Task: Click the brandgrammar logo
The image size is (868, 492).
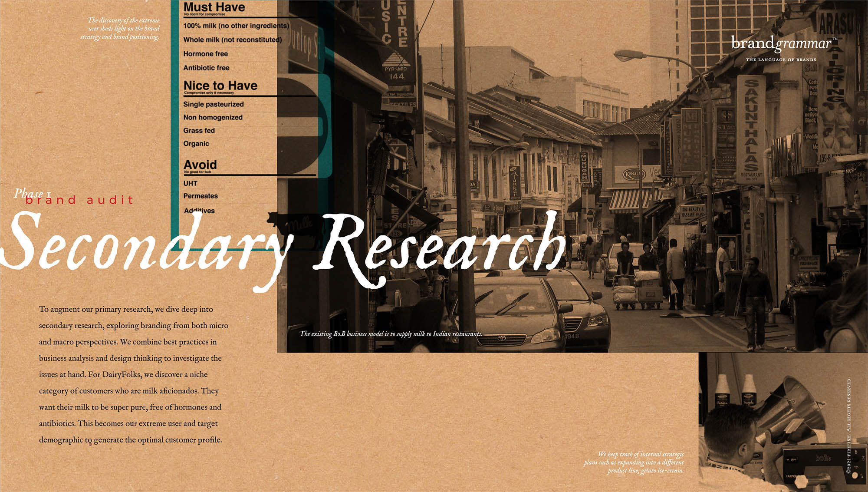Action: coord(784,43)
